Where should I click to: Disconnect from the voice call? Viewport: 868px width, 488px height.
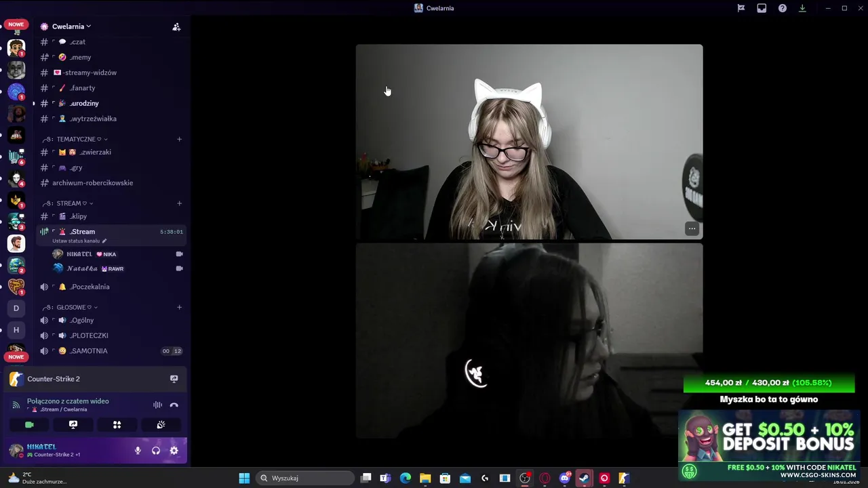point(174,405)
